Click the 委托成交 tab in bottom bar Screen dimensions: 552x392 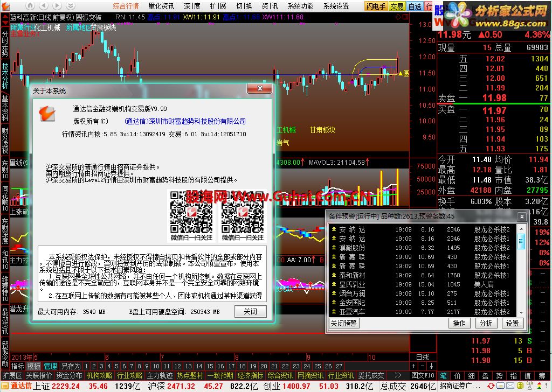371,375
